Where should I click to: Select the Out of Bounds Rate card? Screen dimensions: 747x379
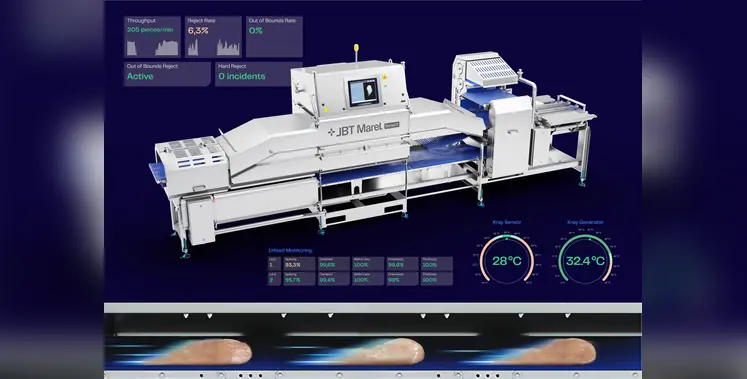tap(274, 37)
